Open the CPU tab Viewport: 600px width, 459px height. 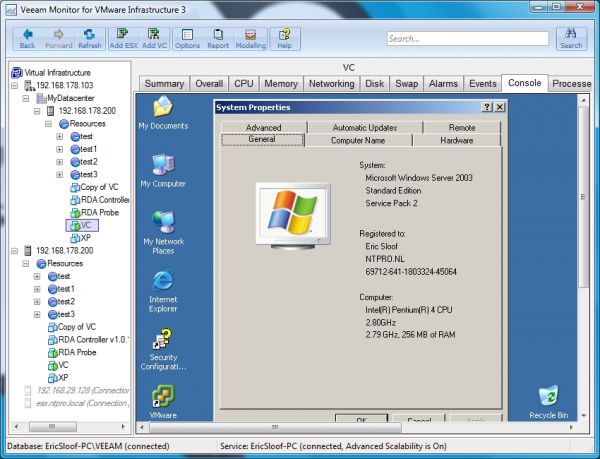click(x=244, y=84)
